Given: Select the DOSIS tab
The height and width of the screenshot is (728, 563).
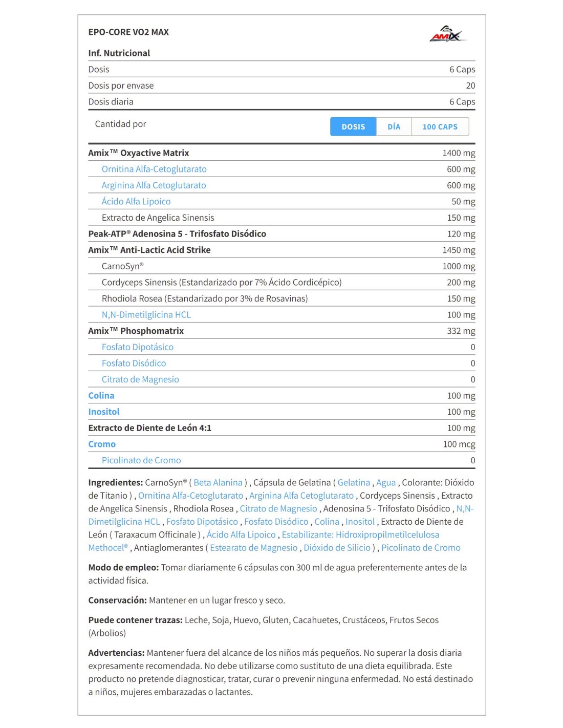Looking at the screenshot, I should click(353, 126).
